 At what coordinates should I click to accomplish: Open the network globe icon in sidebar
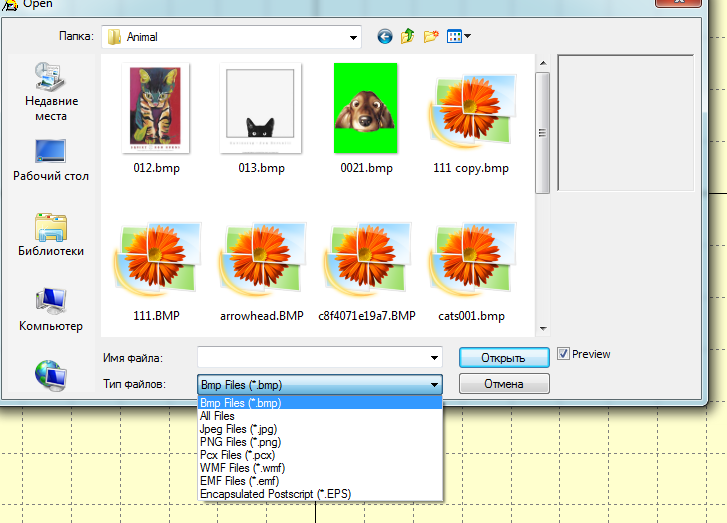pos(51,375)
